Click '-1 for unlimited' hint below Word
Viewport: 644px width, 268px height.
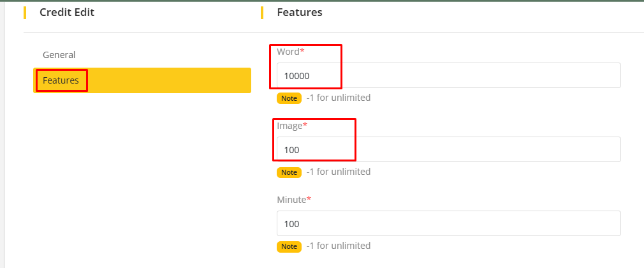338,98
